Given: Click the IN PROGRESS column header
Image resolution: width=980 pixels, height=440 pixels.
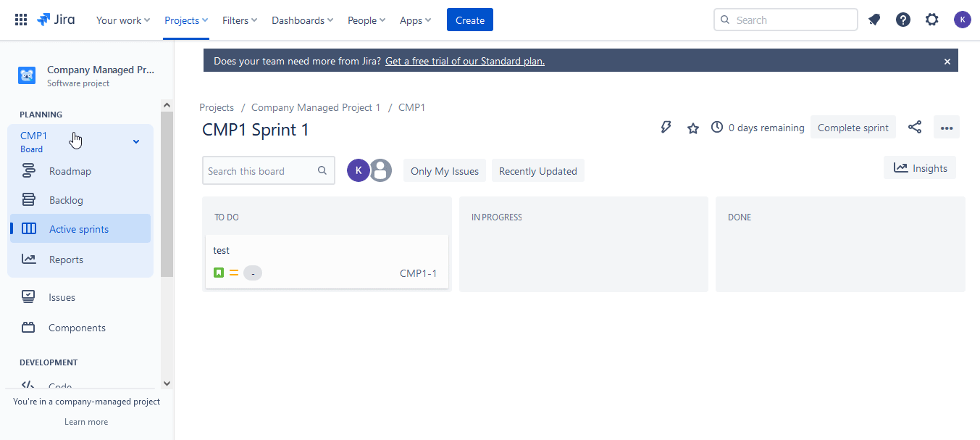Looking at the screenshot, I should pyautogui.click(x=497, y=217).
